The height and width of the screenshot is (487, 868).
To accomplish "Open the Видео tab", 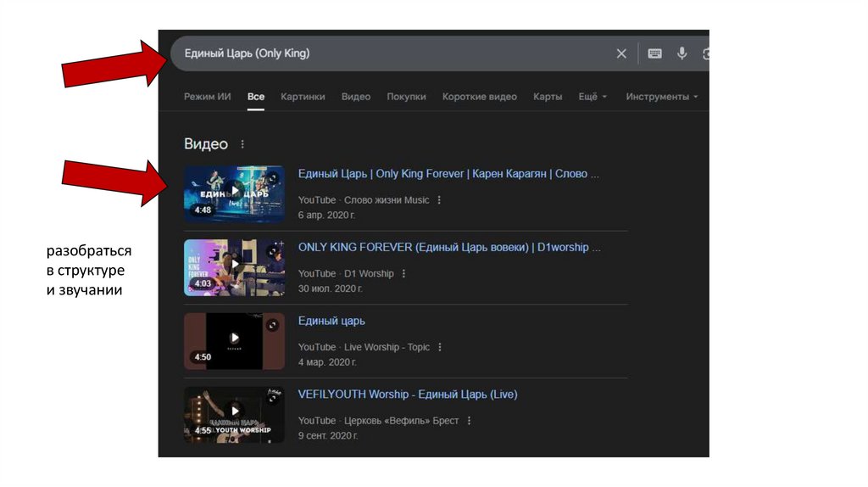I will (356, 97).
